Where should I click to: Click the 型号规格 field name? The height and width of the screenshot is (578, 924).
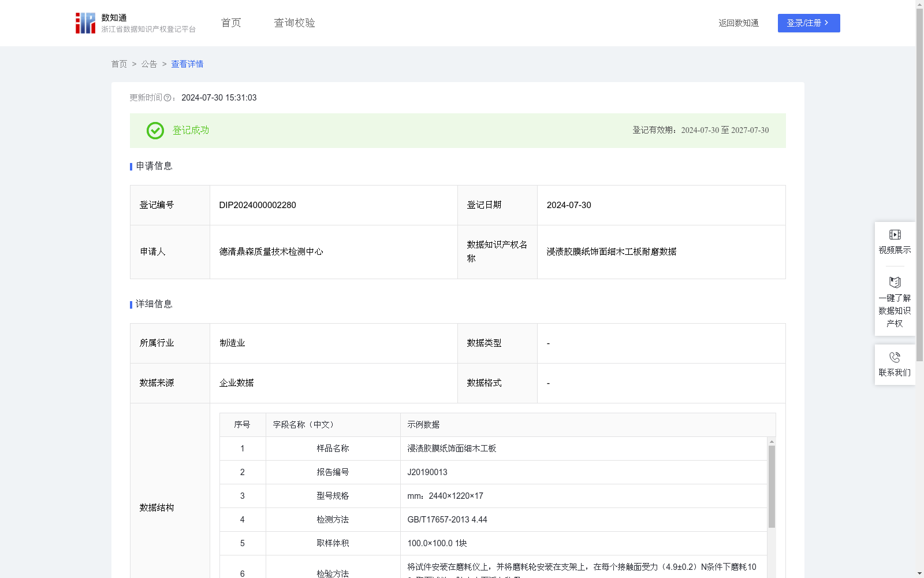[333, 496]
